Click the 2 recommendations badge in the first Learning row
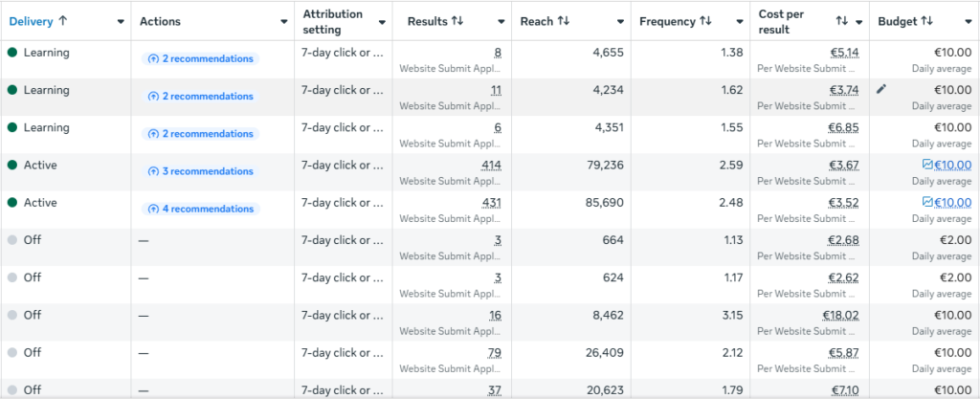The height and width of the screenshot is (399, 980). point(201,58)
